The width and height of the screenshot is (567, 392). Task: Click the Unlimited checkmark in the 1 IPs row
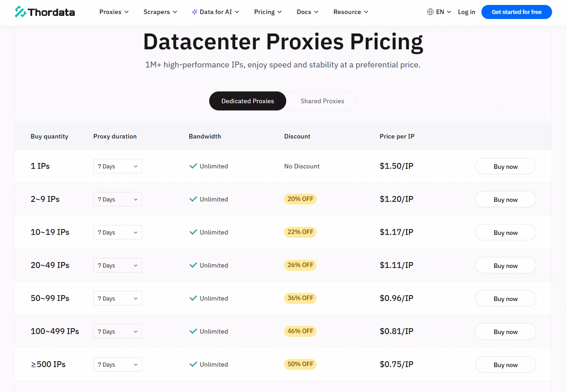193,166
